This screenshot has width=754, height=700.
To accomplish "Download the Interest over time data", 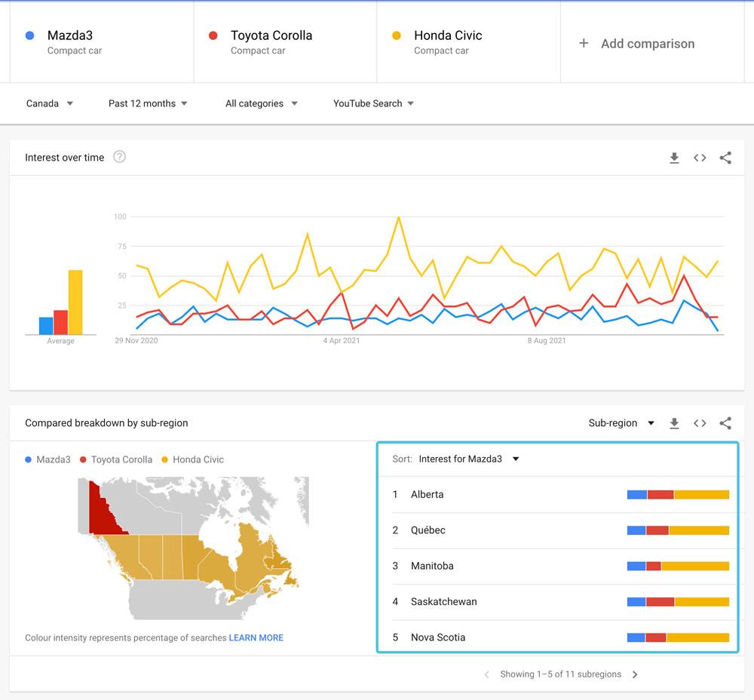I will pos(674,158).
